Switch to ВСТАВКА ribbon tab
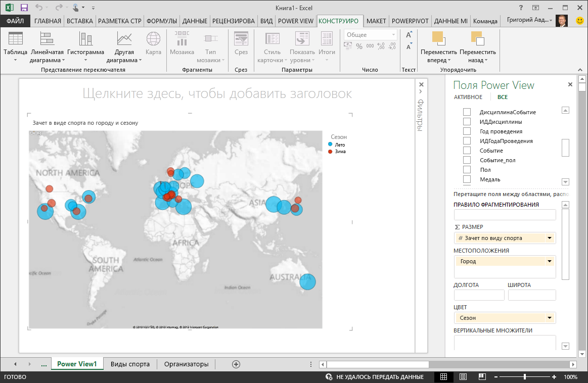 (79, 21)
